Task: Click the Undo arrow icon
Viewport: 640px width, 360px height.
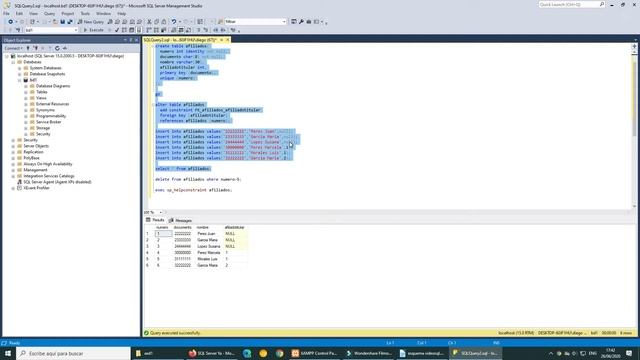Action: coord(174,22)
